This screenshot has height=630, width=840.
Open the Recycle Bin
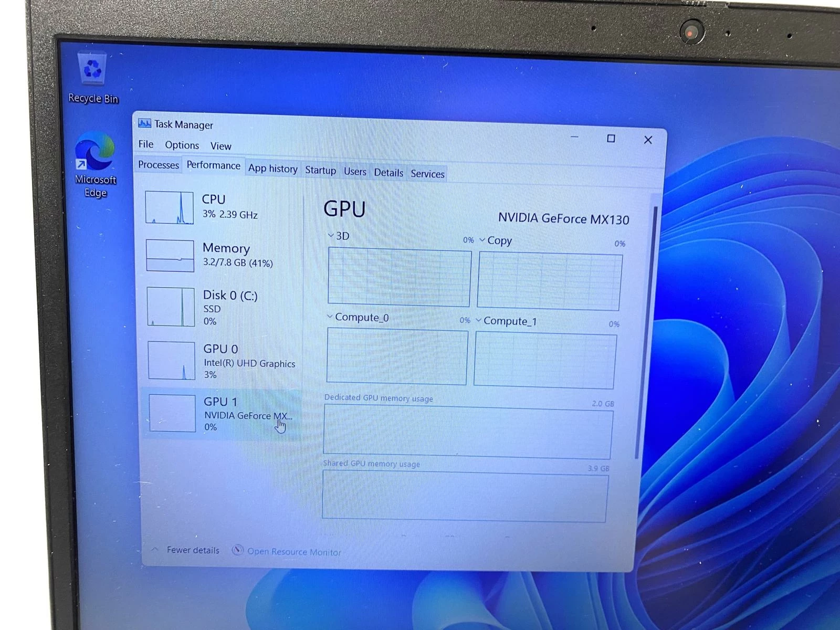92,68
